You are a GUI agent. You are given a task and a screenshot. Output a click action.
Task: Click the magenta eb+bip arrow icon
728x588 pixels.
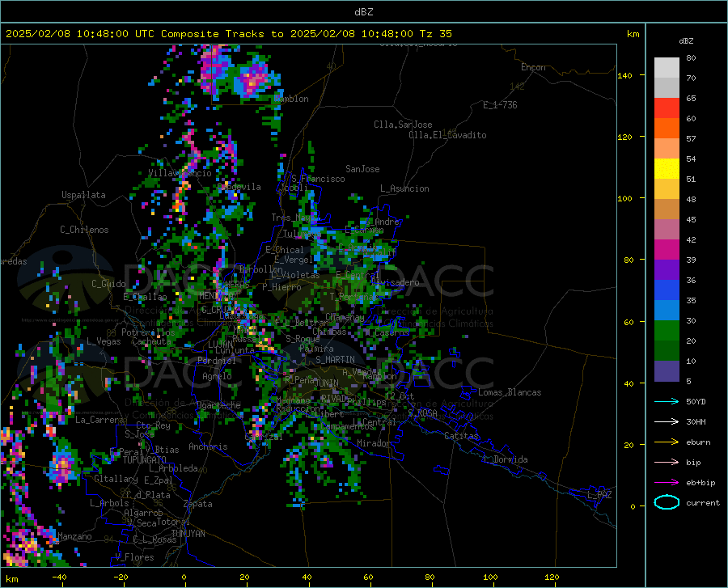pos(667,482)
